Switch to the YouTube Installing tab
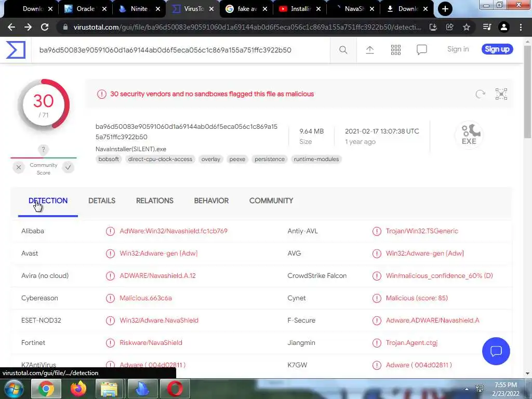The width and height of the screenshot is (532, 399). [x=299, y=9]
